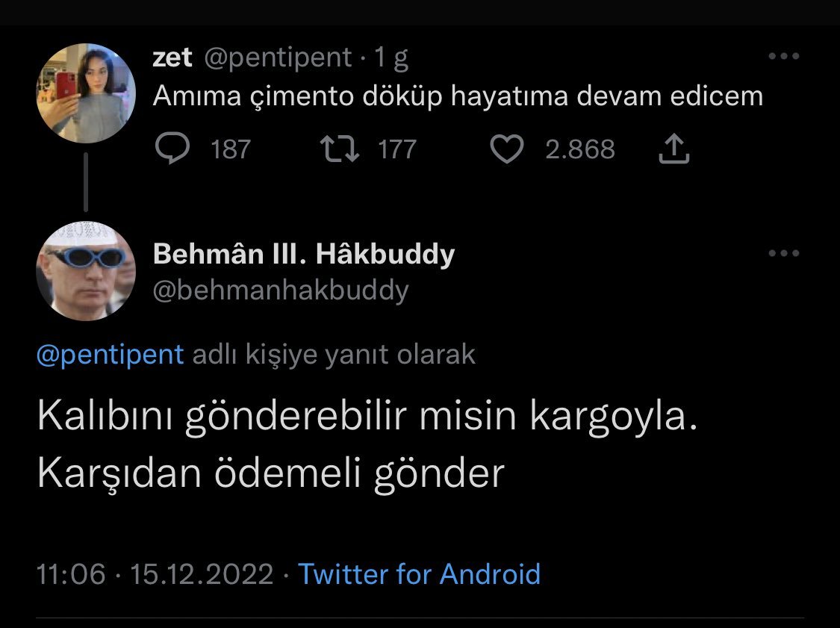This screenshot has height=628, width=840.
Task: Click the share upload icon
Action: pyautogui.click(x=673, y=149)
